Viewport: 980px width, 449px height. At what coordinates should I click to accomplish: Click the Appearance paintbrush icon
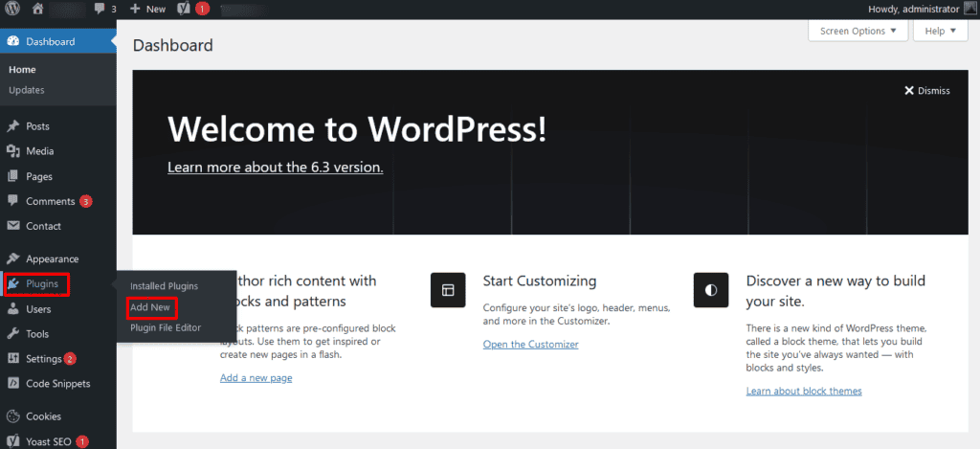12,259
